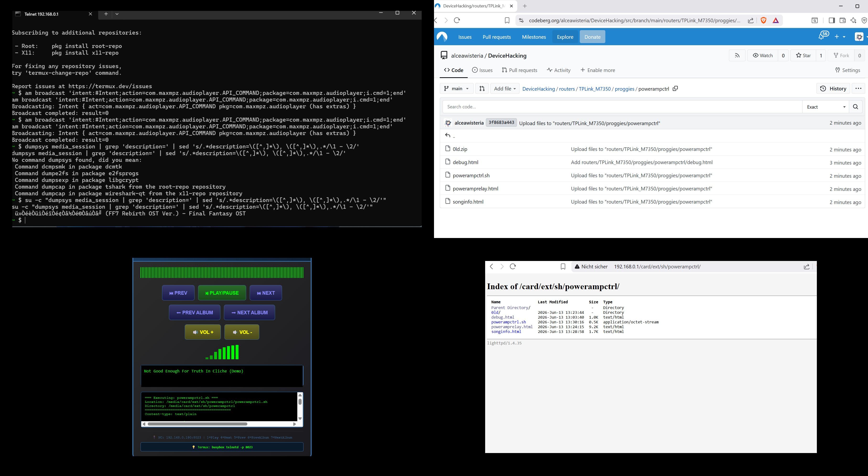Expand the create-new plus dropdown in Codeberg header
This screenshot has height=476, width=868.
840,37
